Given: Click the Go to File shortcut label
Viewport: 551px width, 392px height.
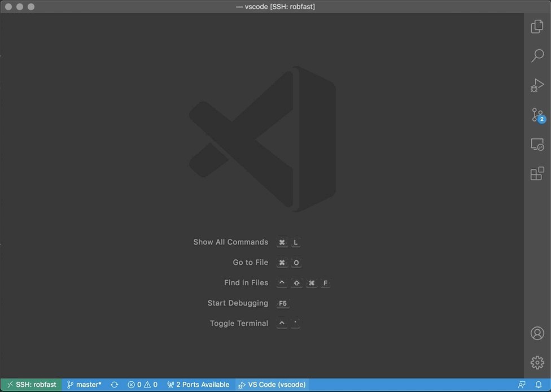Looking at the screenshot, I should click(x=250, y=262).
